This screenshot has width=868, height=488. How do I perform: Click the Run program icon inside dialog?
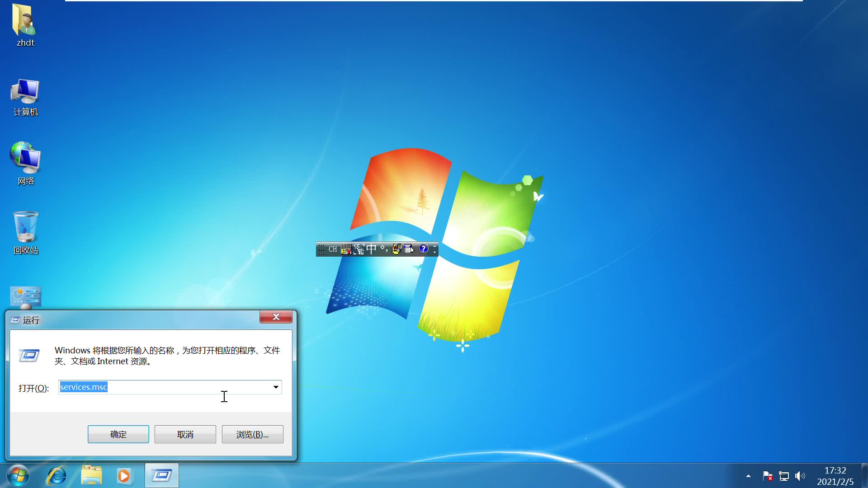(x=29, y=356)
